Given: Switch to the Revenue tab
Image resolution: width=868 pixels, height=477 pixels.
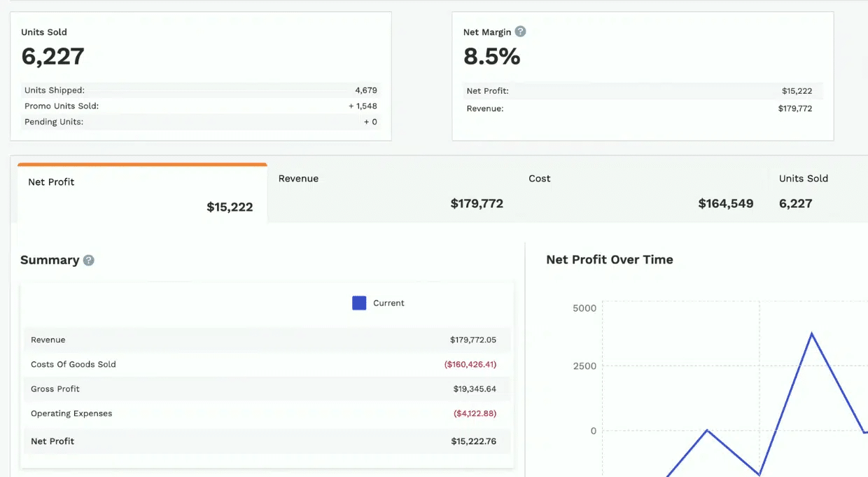Looking at the screenshot, I should [x=391, y=191].
